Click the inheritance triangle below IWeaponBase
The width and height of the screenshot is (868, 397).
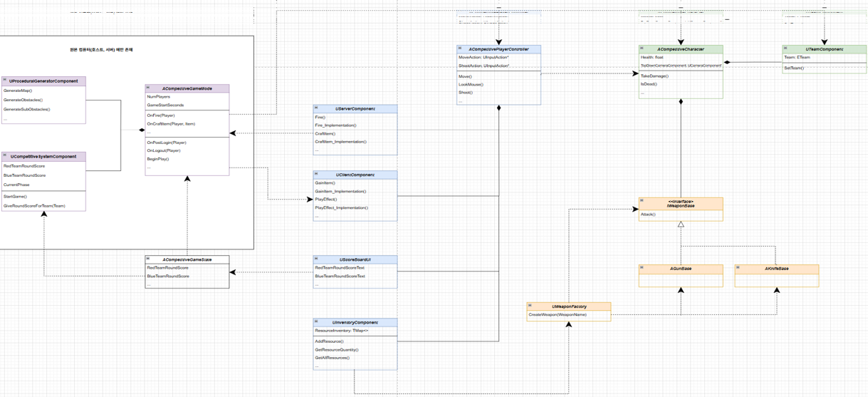tap(681, 225)
